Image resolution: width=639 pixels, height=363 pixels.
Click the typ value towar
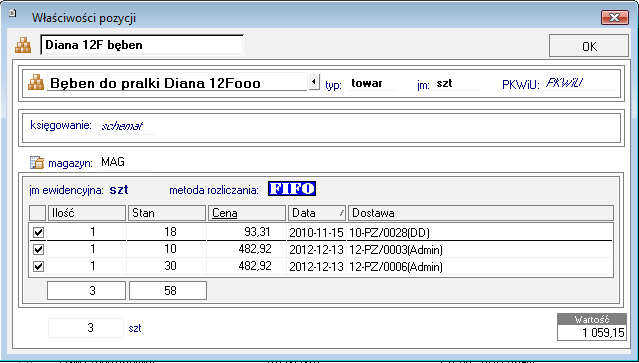(x=367, y=83)
